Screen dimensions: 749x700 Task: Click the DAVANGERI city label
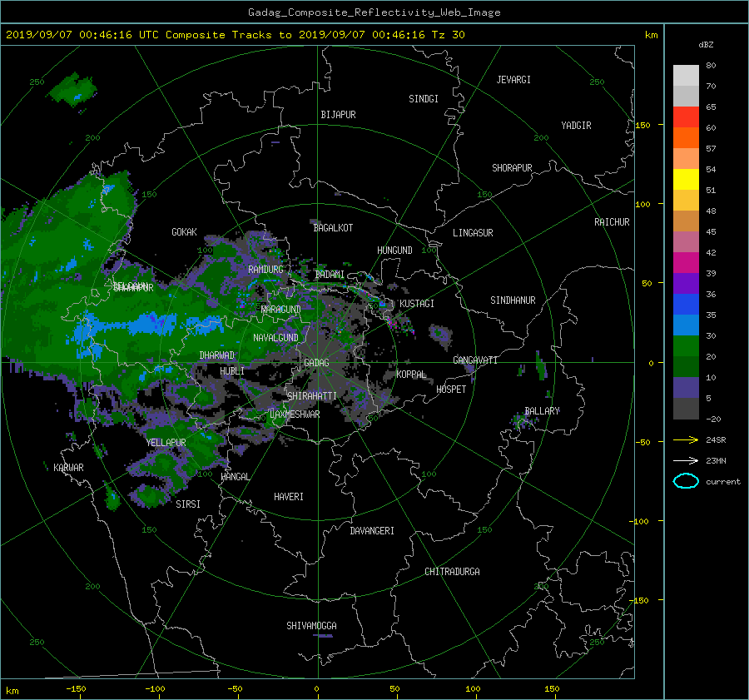coord(372,531)
